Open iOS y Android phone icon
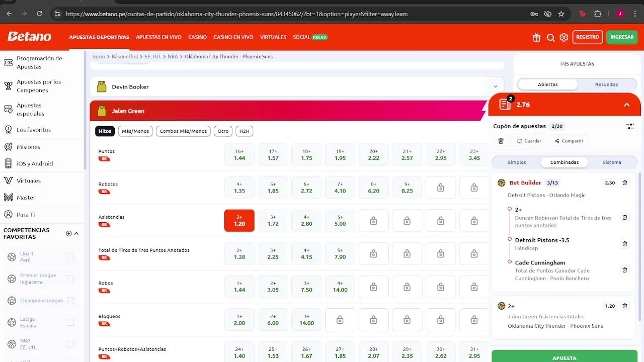The image size is (644, 362). click(x=8, y=163)
